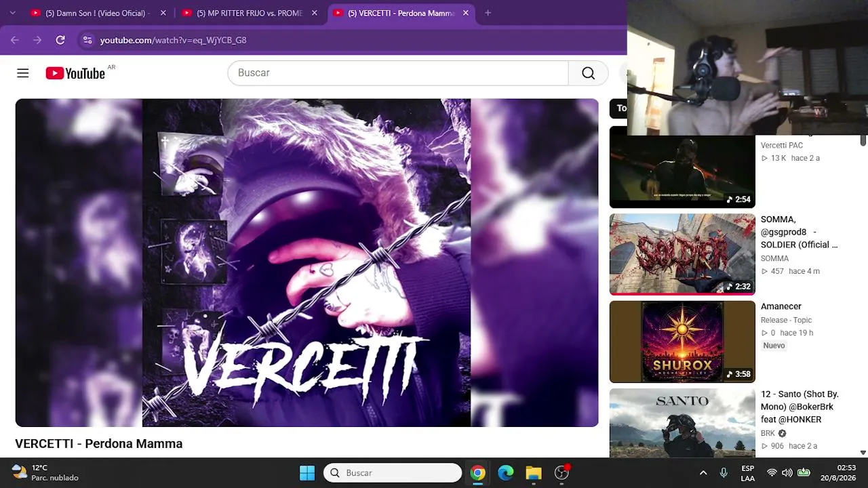The width and height of the screenshot is (868, 488).
Task: Open 12 - Santo (Shot By. Mono) title
Action: (x=800, y=407)
